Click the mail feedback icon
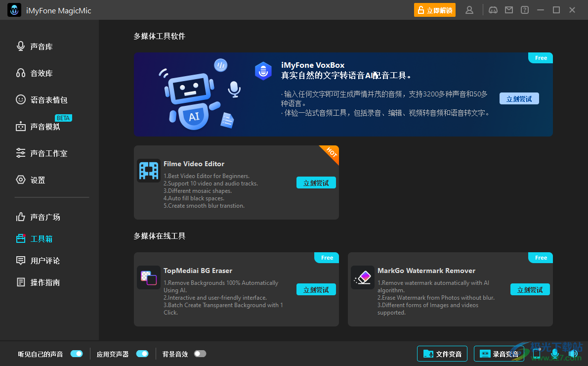588x366 pixels. point(509,10)
